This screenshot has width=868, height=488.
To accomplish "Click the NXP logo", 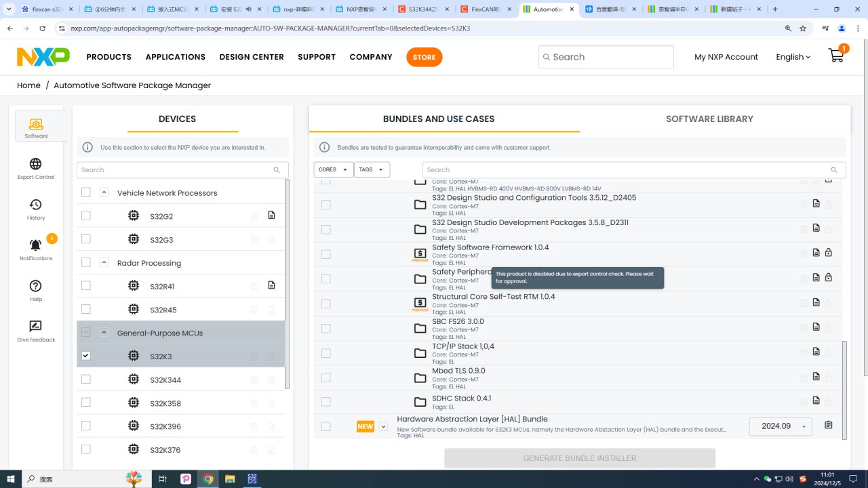I will tap(42, 57).
